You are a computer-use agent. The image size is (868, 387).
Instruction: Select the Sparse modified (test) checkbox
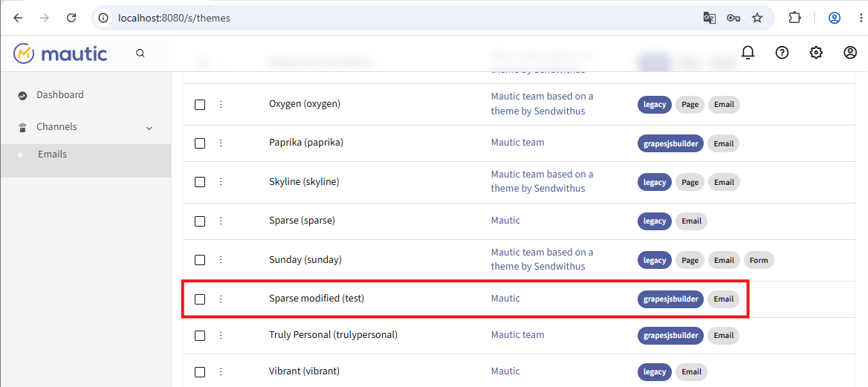[200, 299]
